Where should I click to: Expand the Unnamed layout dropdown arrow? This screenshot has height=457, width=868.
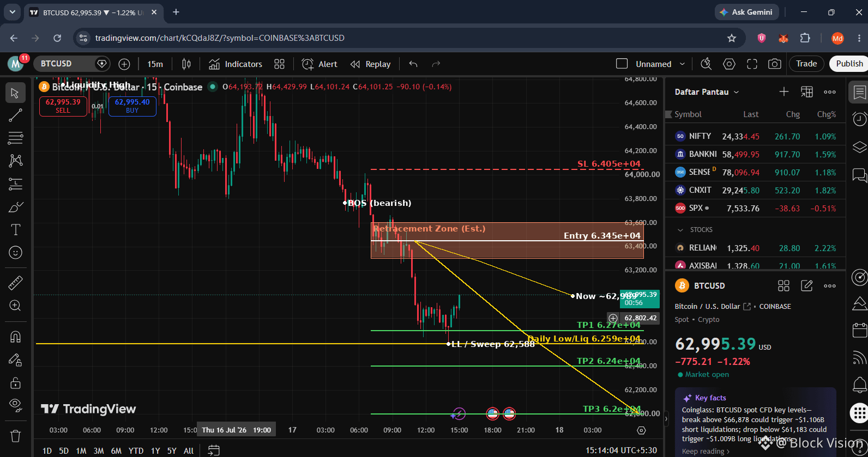point(682,64)
